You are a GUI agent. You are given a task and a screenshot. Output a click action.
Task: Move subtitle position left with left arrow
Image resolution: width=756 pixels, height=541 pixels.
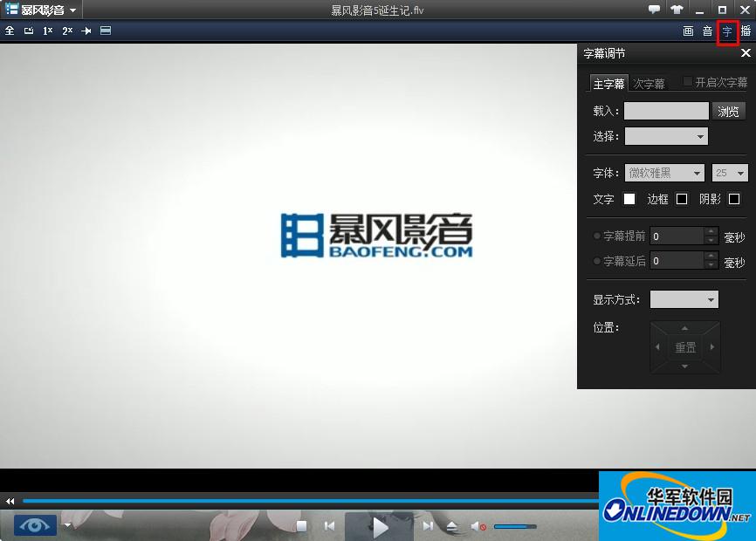[657, 347]
